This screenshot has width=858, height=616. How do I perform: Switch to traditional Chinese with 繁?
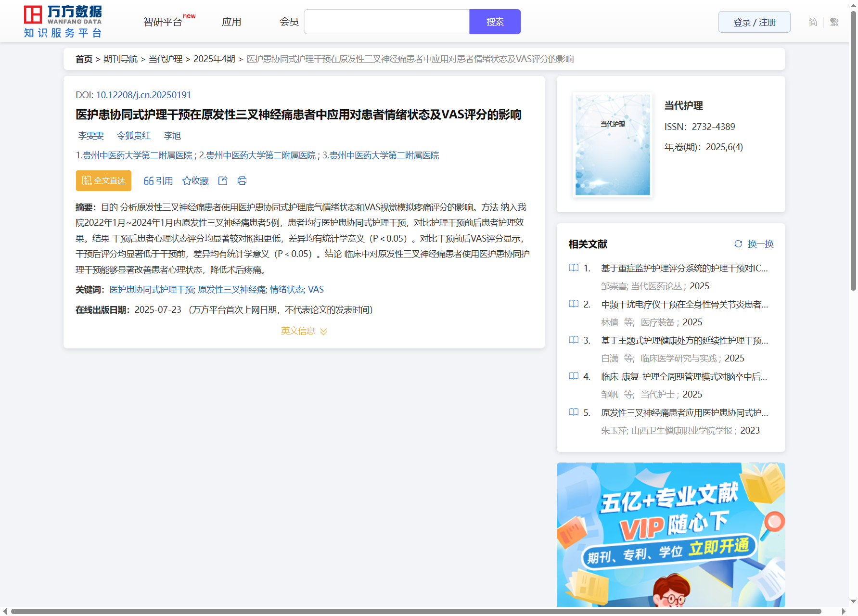834,22
